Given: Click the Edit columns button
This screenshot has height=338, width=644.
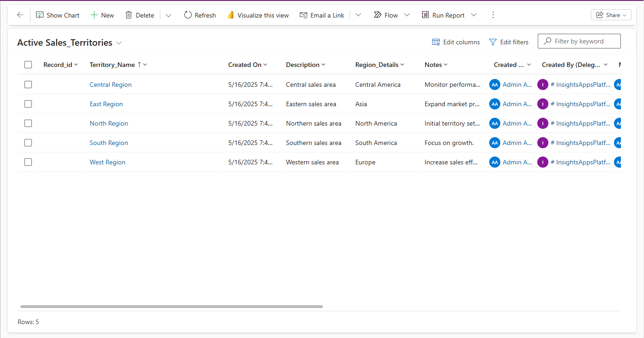Looking at the screenshot, I should [x=456, y=42].
